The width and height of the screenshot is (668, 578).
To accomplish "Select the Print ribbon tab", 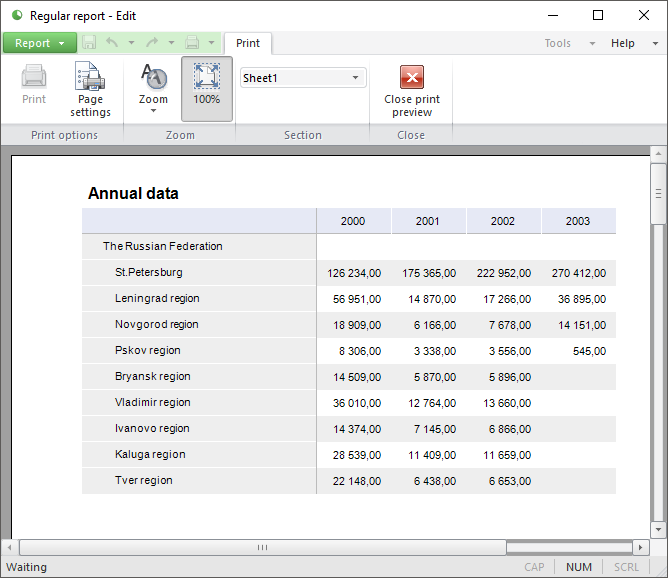I will (x=248, y=43).
